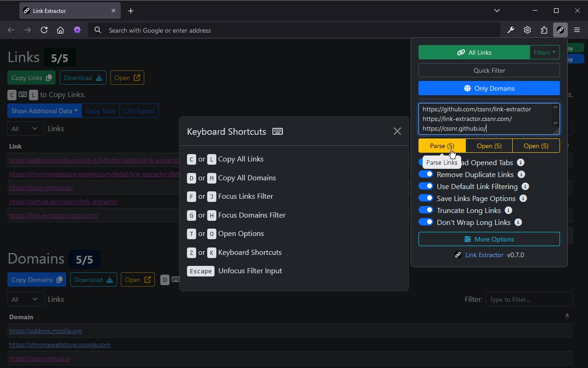Click the Link Extractor extension toolbar icon
588x368 pixels.
560,30
